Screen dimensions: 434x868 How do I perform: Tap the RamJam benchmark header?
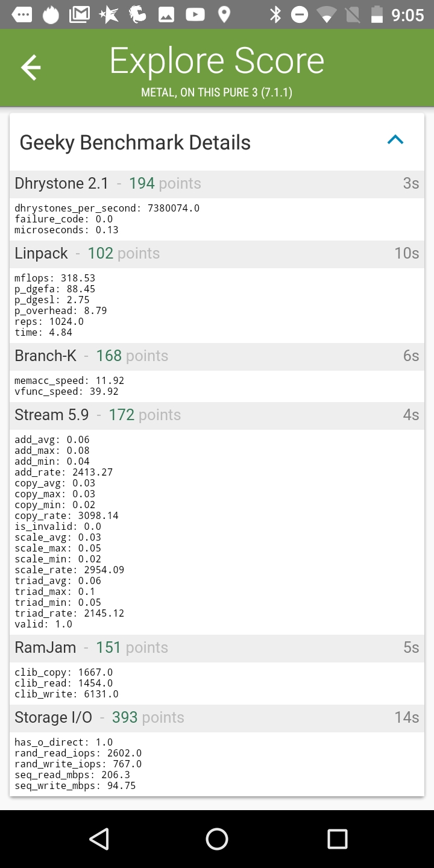pos(217,648)
